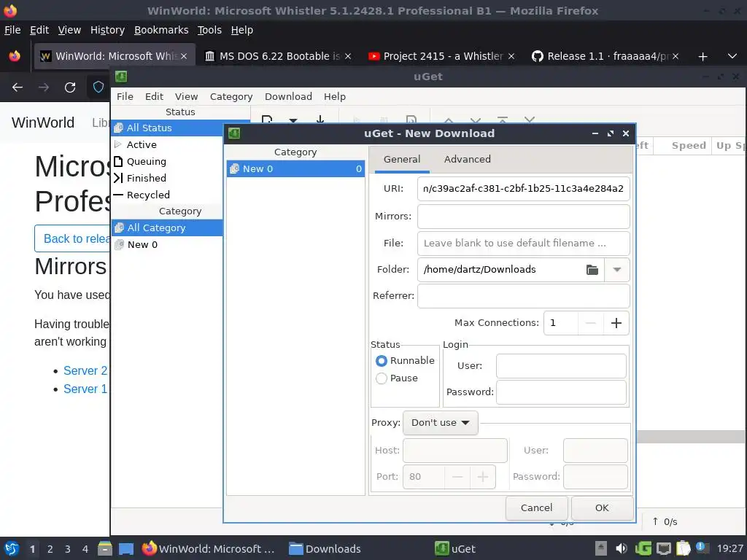Click the Back to release button in Firefox
The image size is (747, 560).
(x=72, y=238)
